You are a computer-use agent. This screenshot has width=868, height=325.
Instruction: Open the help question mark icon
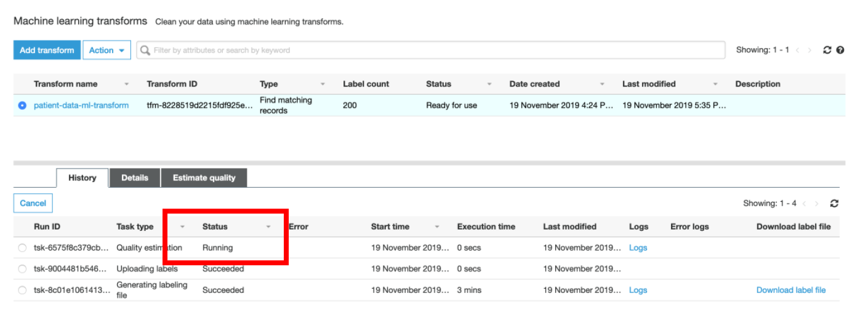point(840,50)
